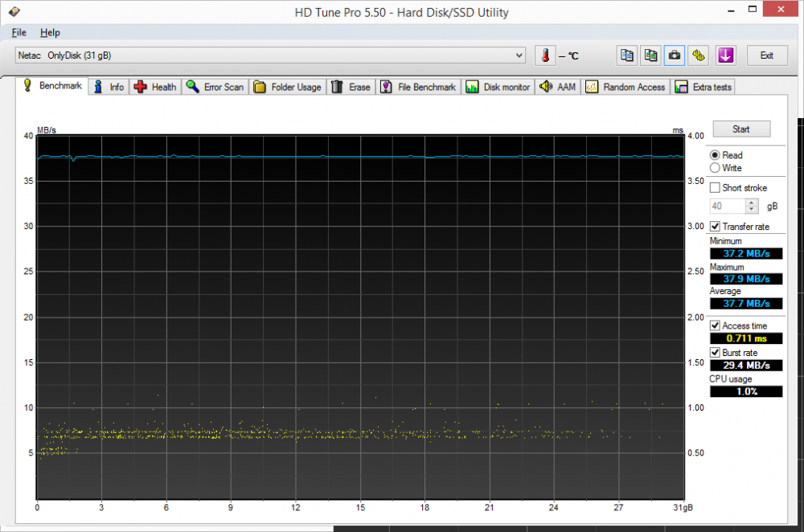Select the Write radio button
The width and height of the screenshot is (804, 532).
point(715,168)
